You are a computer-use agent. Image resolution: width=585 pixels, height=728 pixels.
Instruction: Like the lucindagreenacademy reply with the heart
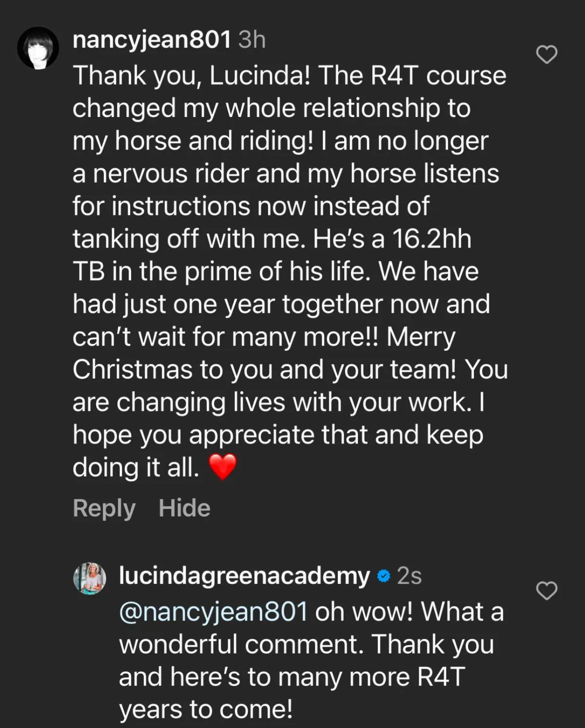pyautogui.click(x=546, y=591)
